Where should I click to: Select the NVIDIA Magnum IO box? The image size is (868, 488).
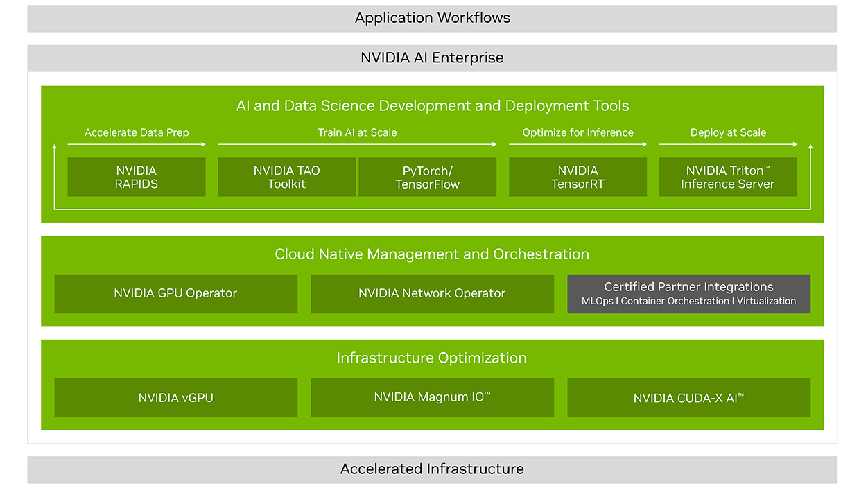(432, 397)
